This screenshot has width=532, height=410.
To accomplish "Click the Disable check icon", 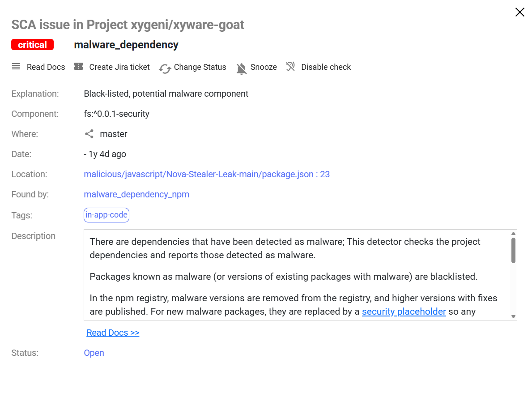I will pyautogui.click(x=291, y=67).
